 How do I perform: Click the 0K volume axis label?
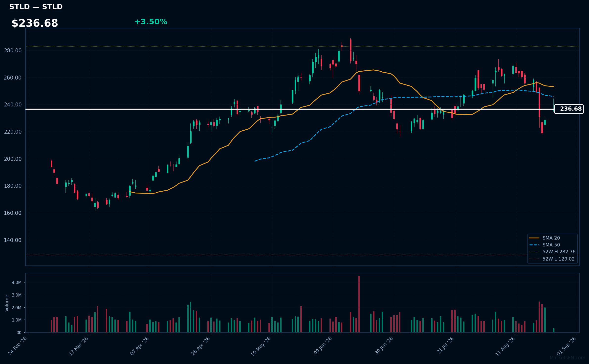[19, 333]
